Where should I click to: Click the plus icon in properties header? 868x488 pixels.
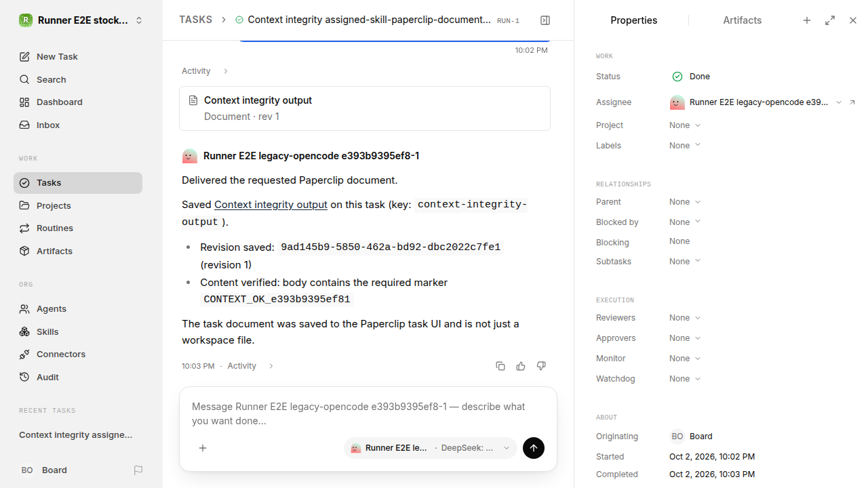(807, 20)
